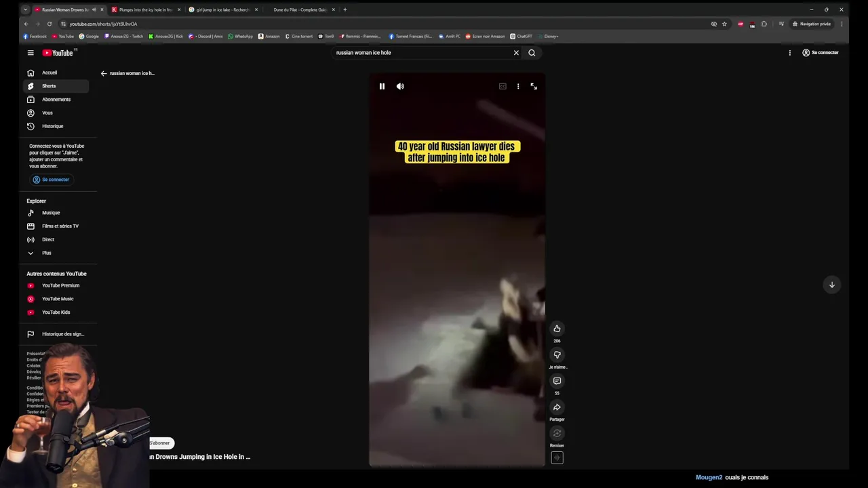The width and height of the screenshot is (868, 488).
Task: Open Vous in the sidebar
Action: tap(56, 113)
